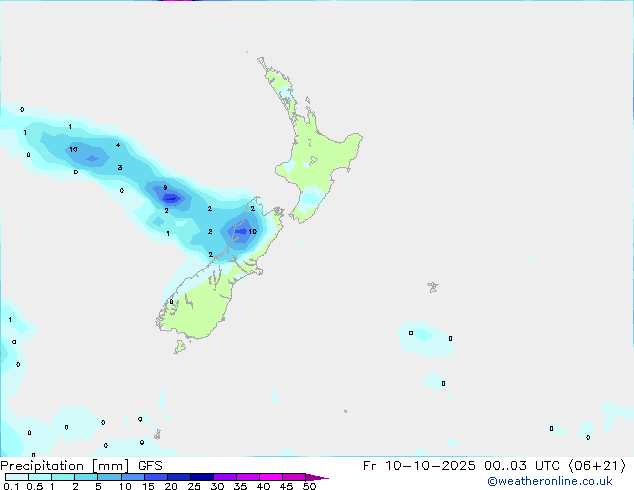The image size is (634, 490).
Task: Select the 30–35 mm purple legend swatch
Action: (225, 477)
